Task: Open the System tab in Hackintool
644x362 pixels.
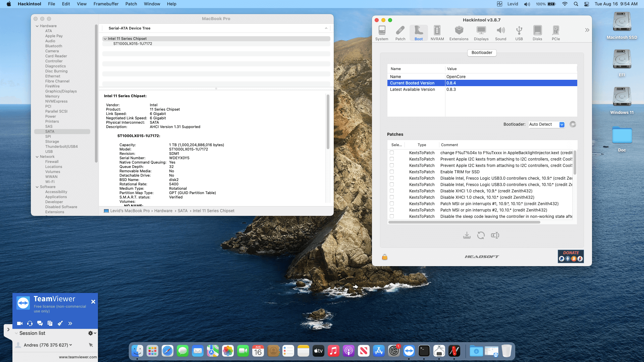Action: point(382,33)
